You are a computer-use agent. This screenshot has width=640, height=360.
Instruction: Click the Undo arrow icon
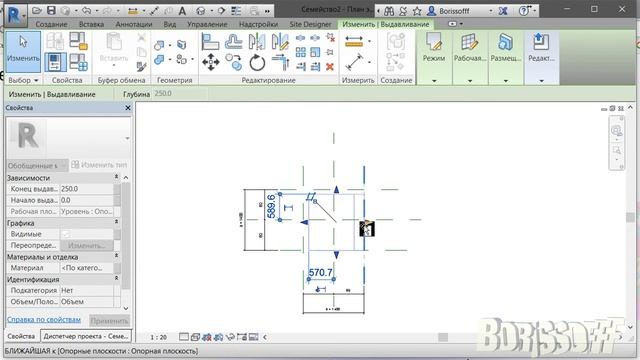click(x=86, y=11)
